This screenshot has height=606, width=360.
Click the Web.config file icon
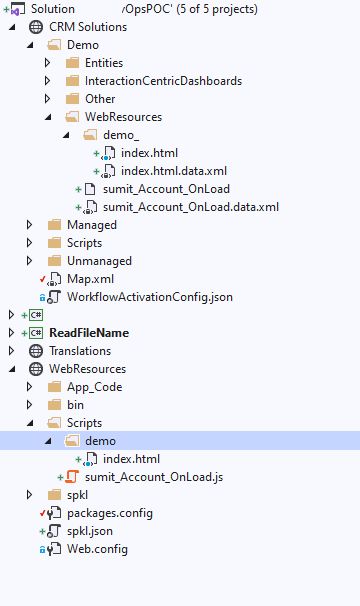coord(54,549)
